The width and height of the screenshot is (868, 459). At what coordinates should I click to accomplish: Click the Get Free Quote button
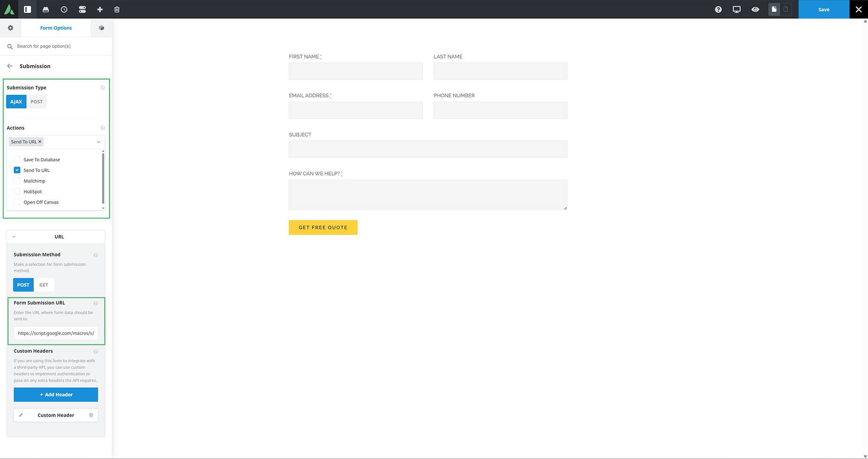pyautogui.click(x=323, y=228)
